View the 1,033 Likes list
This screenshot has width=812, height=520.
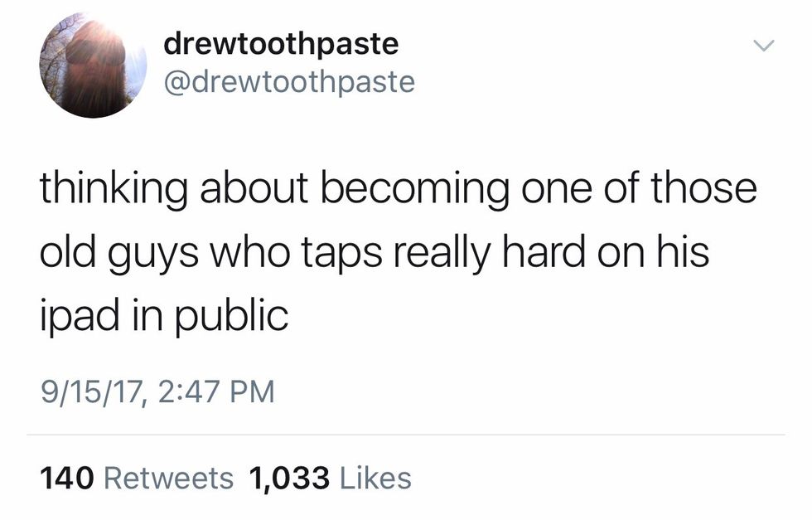coord(331,478)
